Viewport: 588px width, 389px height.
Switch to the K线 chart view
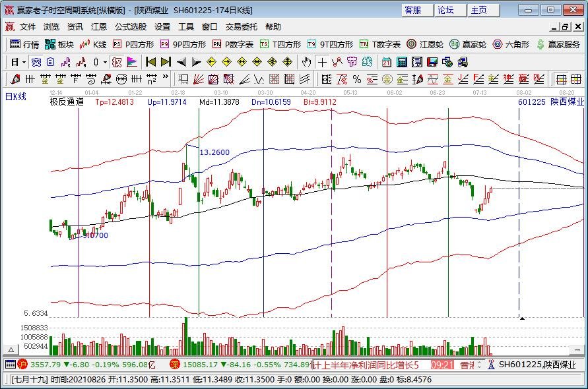(93, 45)
